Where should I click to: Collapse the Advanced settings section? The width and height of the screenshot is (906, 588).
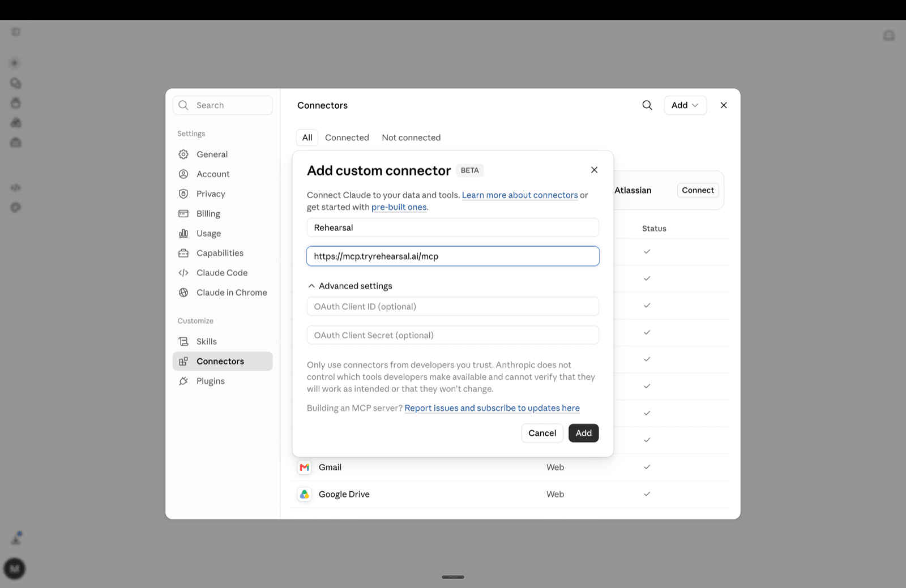(x=350, y=286)
